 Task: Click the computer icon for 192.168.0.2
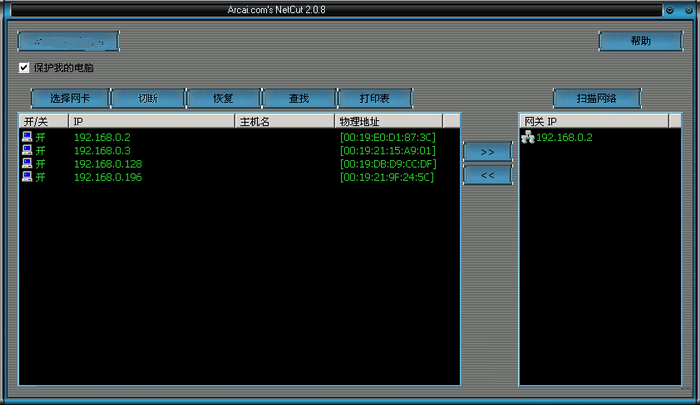(26, 137)
